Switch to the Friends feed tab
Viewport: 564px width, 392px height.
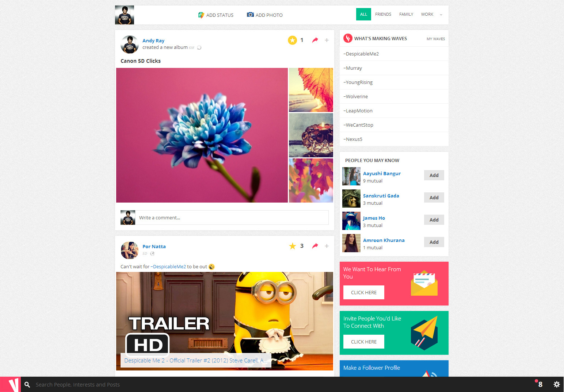[x=383, y=14]
